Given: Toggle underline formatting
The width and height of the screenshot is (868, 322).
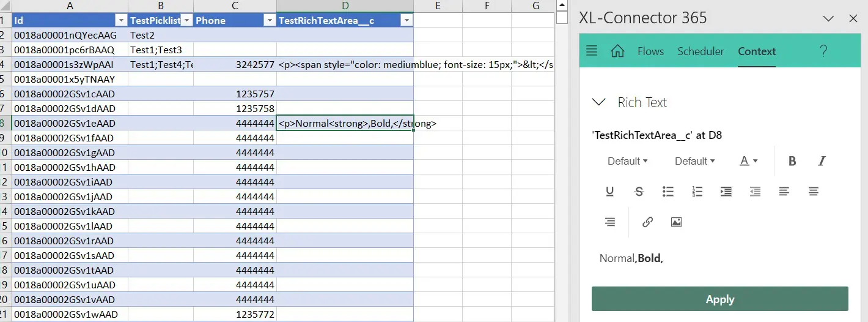Looking at the screenshot, I should (x=609, y=192).
